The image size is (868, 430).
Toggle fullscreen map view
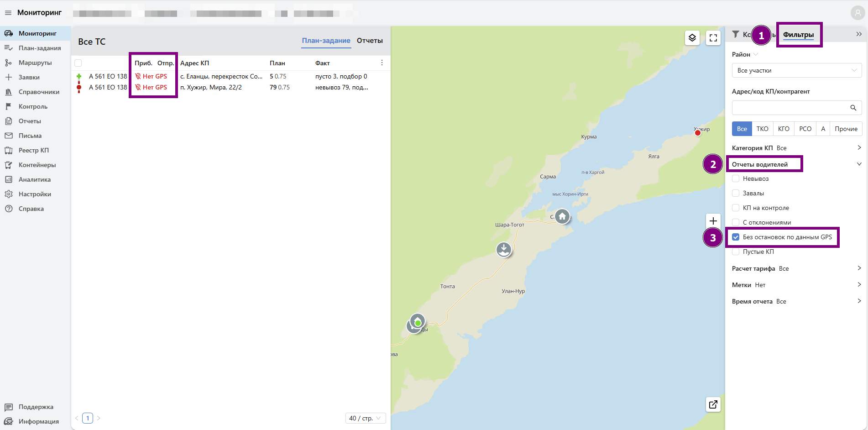(x=713, y=38)
